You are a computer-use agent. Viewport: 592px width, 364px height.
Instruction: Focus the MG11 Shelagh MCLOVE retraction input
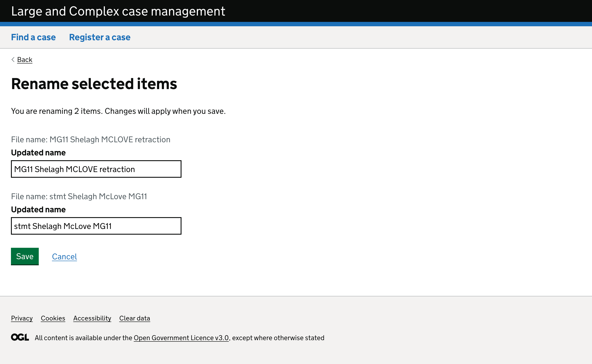96,169
